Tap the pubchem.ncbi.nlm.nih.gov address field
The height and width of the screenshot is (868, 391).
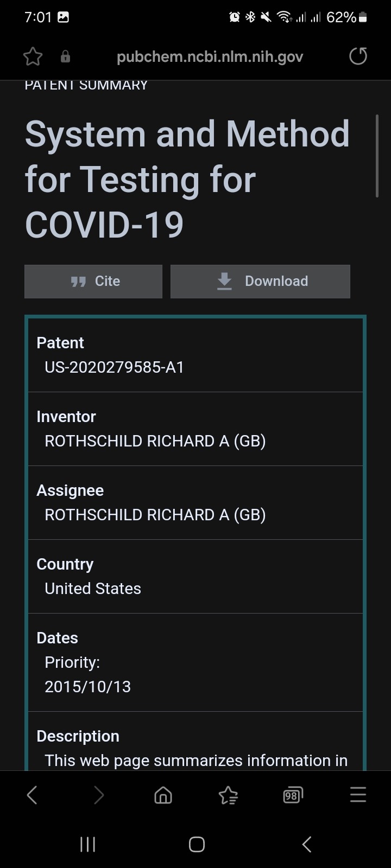210,56
